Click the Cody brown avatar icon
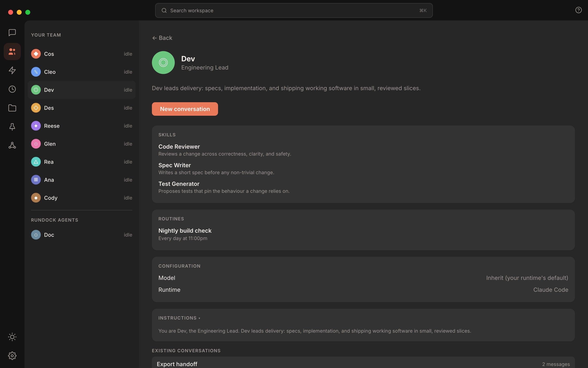588x368 pixels. tap(36, 198)
